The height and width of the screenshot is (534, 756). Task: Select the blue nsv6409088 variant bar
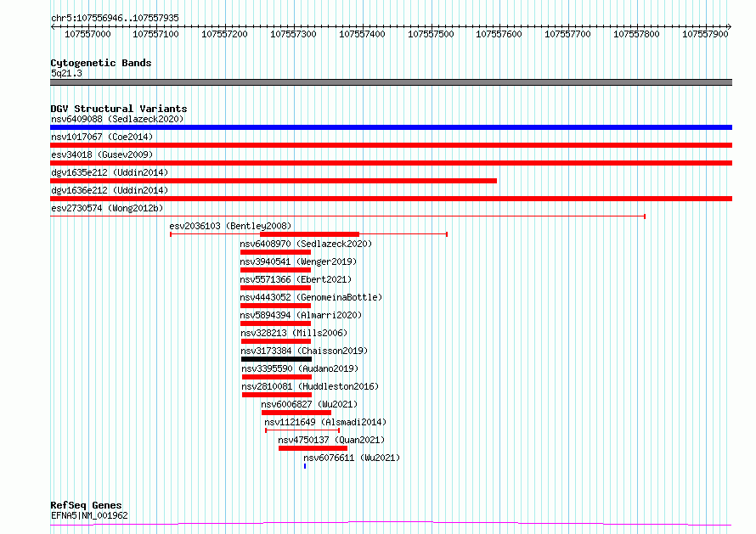coord(391,127)
